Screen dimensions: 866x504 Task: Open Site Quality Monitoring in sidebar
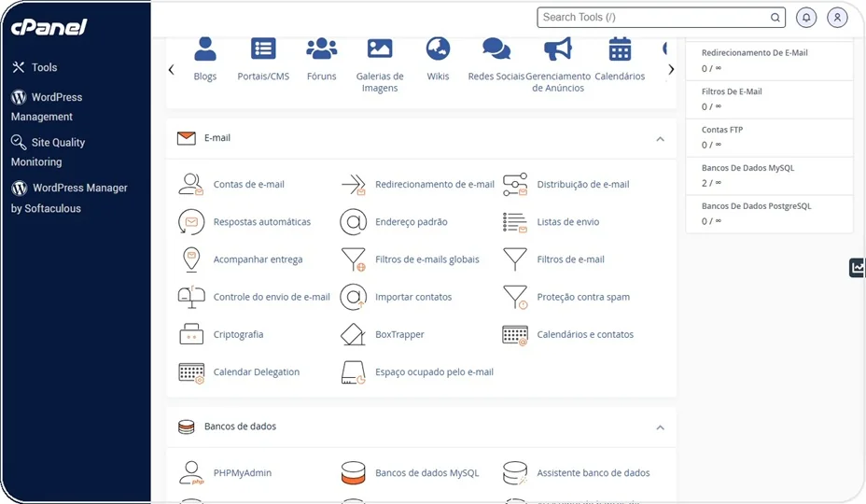point(48,151)
